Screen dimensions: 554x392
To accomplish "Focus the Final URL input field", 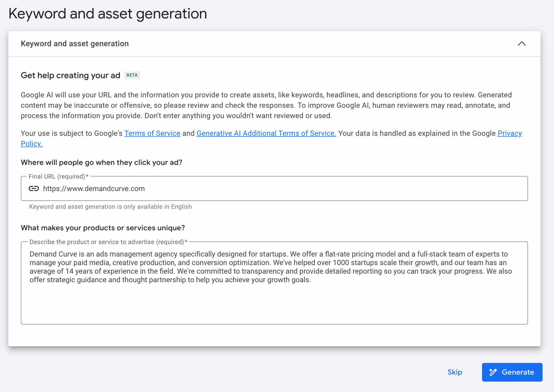I will [x=274, y=188].
